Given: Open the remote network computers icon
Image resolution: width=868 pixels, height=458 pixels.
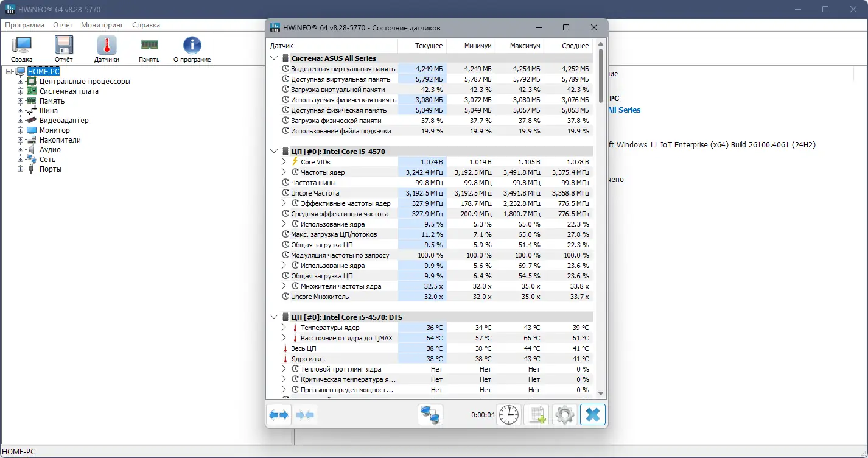Looking at the screenshot, I should coord(430,415).
